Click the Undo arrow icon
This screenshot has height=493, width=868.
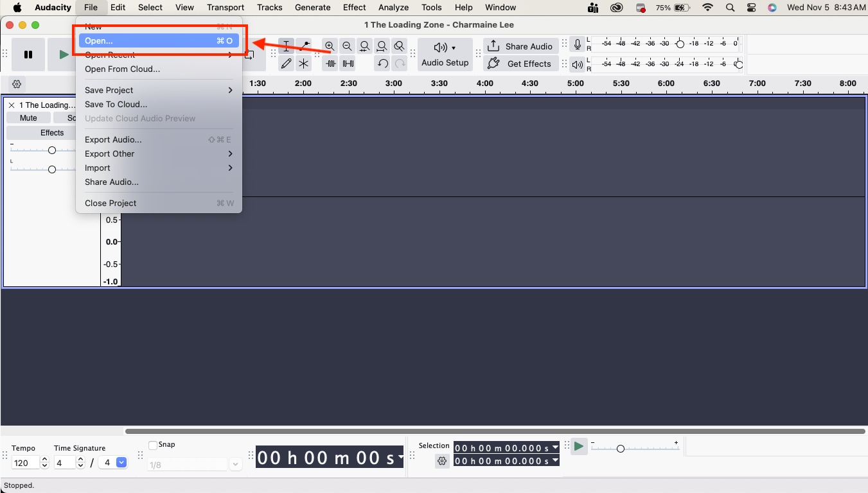click(382, 64)
